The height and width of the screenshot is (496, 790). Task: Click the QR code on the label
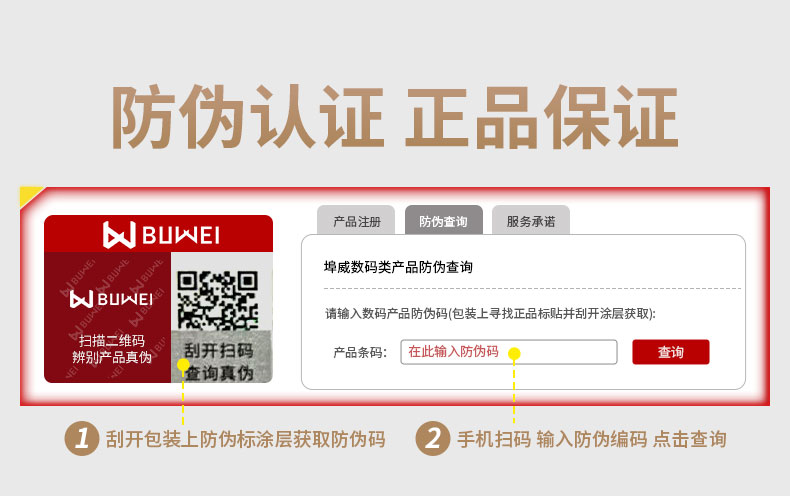point(218,300)
